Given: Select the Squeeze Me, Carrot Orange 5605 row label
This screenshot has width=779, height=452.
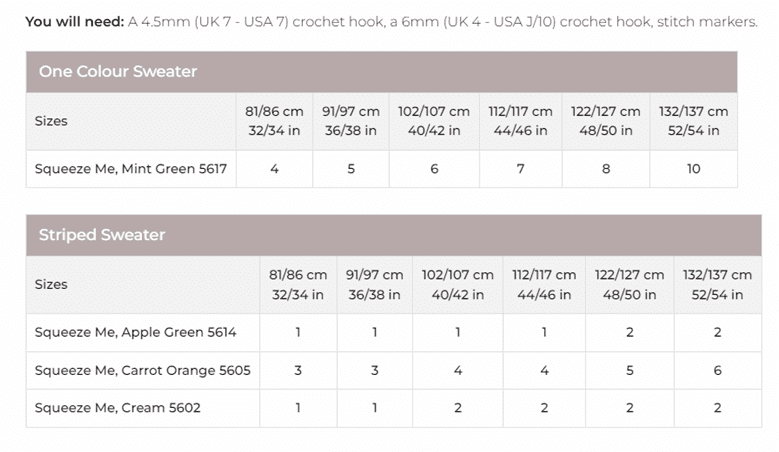Looking at the screenshot, I should [x=142, y=370].
